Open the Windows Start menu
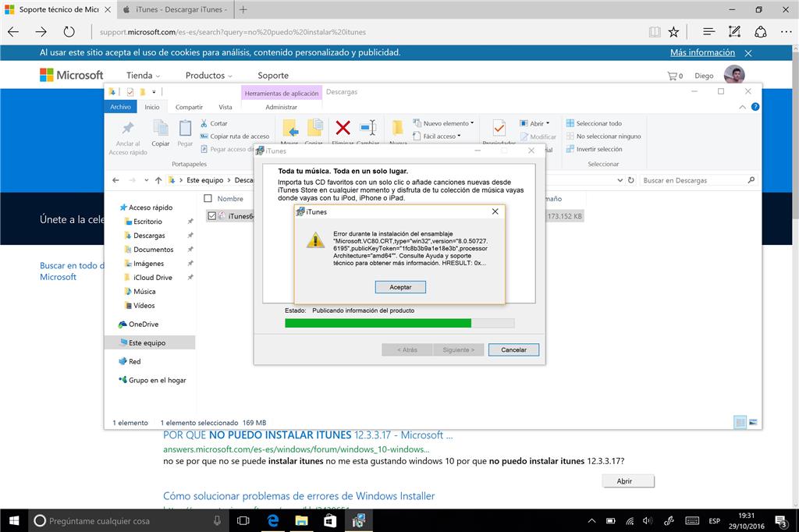 [14, 520]
